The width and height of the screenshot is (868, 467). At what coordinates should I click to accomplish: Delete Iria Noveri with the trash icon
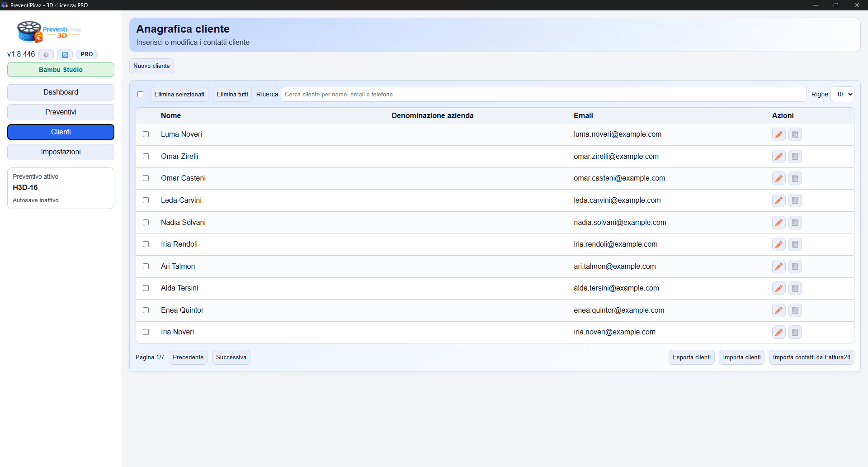tap(795, 333)
